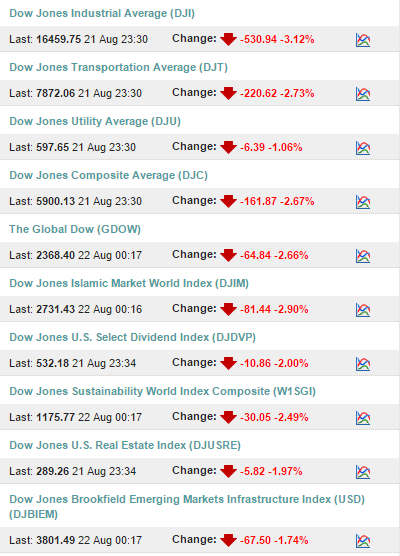The height and width of the screenshot is (556, 400).
Task: Open Dow Jones U.S. Real Estate Index link
Action: (125, 445)
